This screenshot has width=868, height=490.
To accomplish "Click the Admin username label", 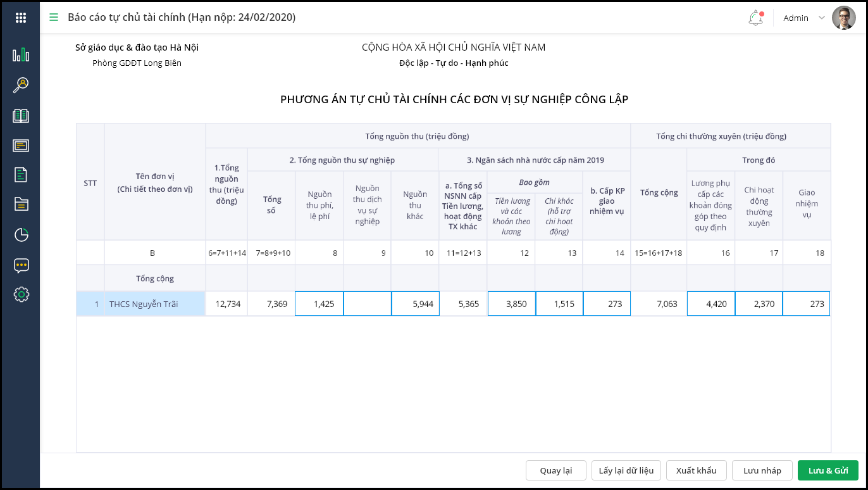I will point(796,18).
